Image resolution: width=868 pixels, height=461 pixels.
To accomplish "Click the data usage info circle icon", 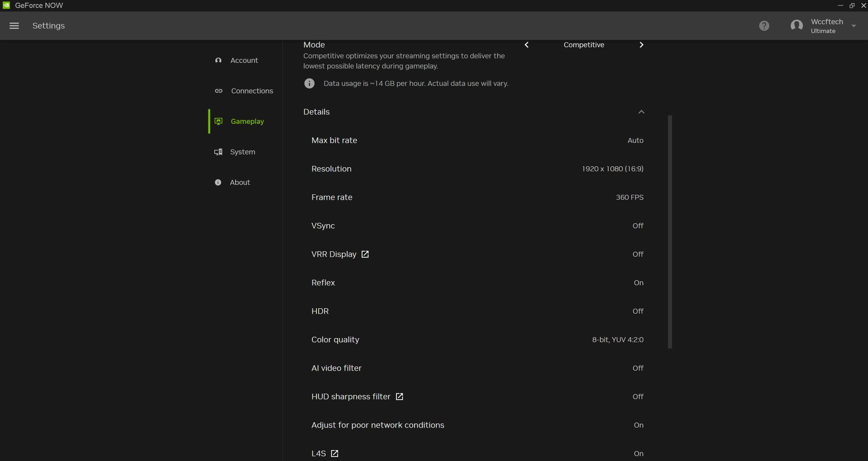I will click(x=309, y=83).
